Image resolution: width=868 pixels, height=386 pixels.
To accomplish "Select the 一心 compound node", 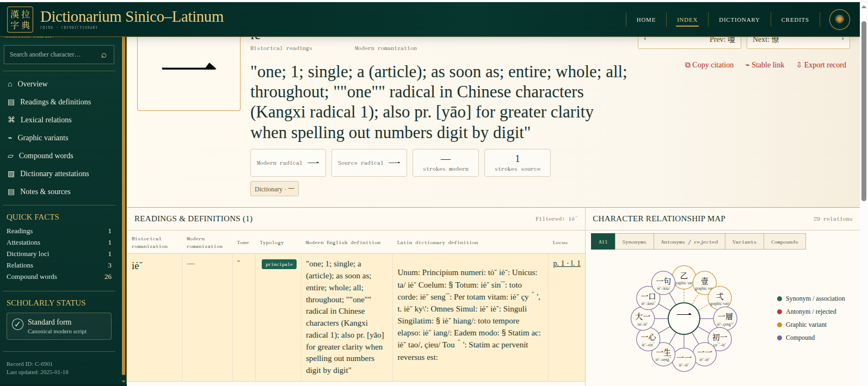I will [x=648, y=339].
